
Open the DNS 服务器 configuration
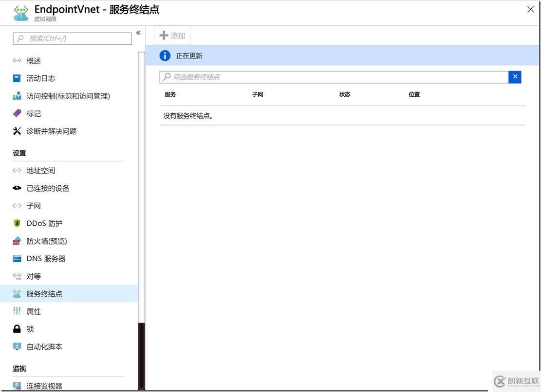pyautogui.click(x=45, y=258)
